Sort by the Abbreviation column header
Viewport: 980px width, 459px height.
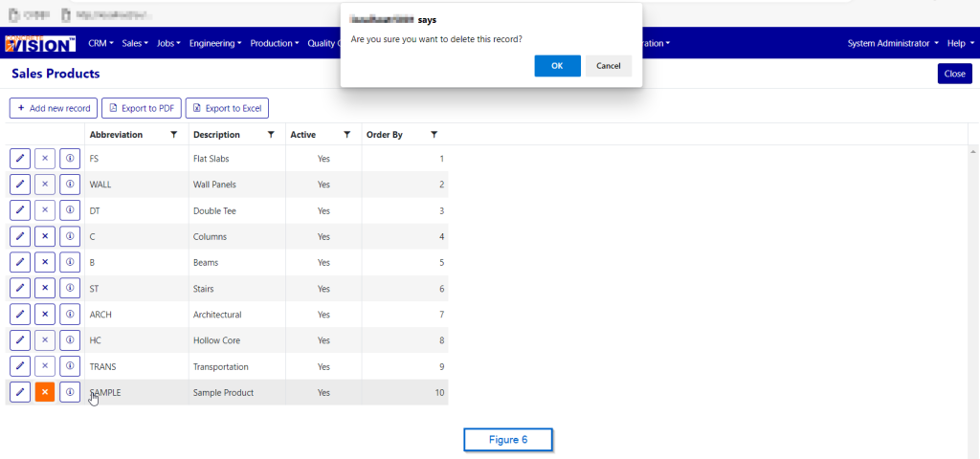(x=116, y=134)
